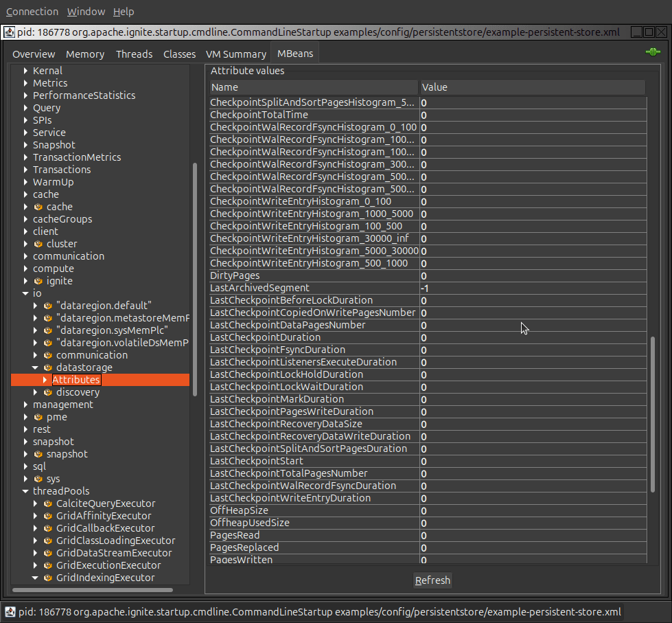
Task: Open the Window menu
Action: coord(86,12)
